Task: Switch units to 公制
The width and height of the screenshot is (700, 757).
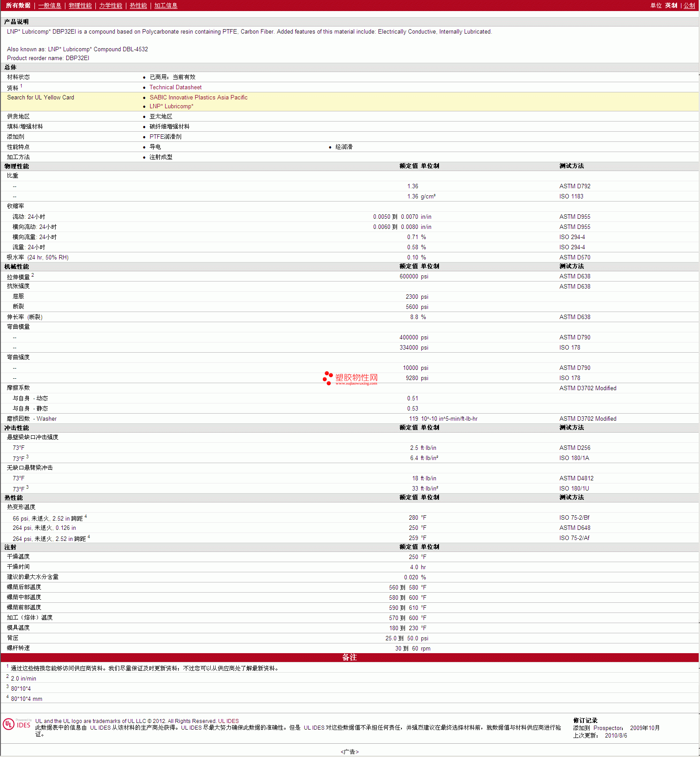Action: (689, 5)
